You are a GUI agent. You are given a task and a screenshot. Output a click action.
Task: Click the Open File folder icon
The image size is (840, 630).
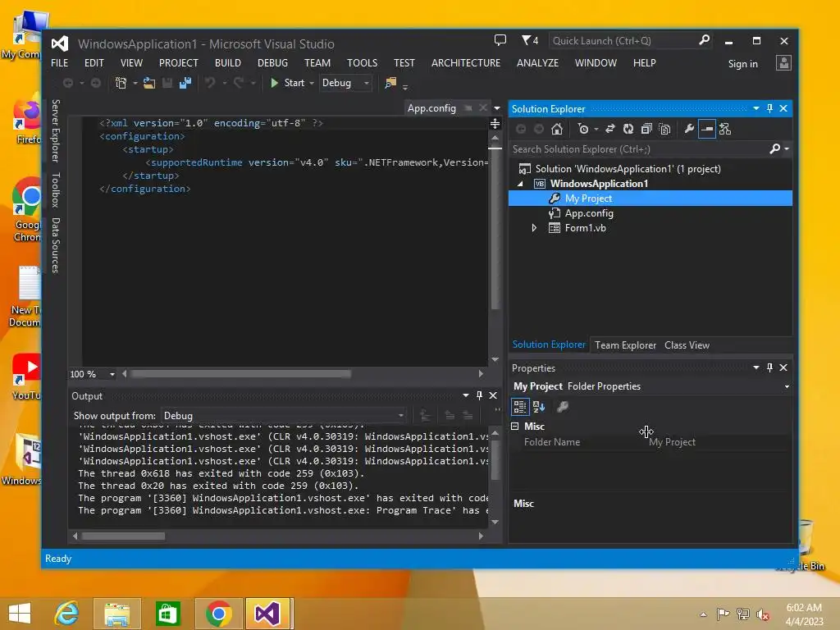pos(149,83)
